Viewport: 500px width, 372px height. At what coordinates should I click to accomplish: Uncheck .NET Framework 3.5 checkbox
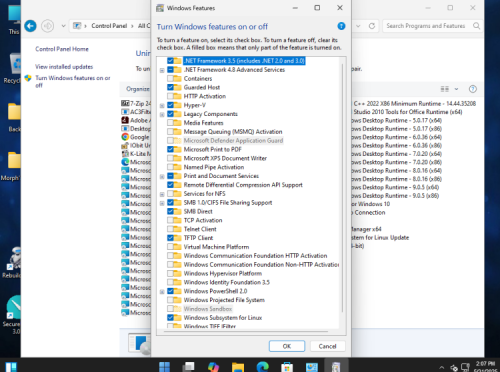point(170,61)
